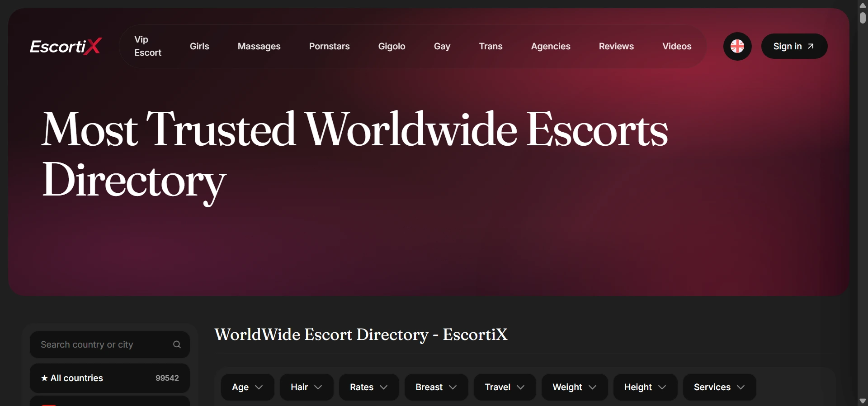This screenshot has width=868, height=406.
Task: Expand the Travel filter dropdown
Action: coord(505,387)
